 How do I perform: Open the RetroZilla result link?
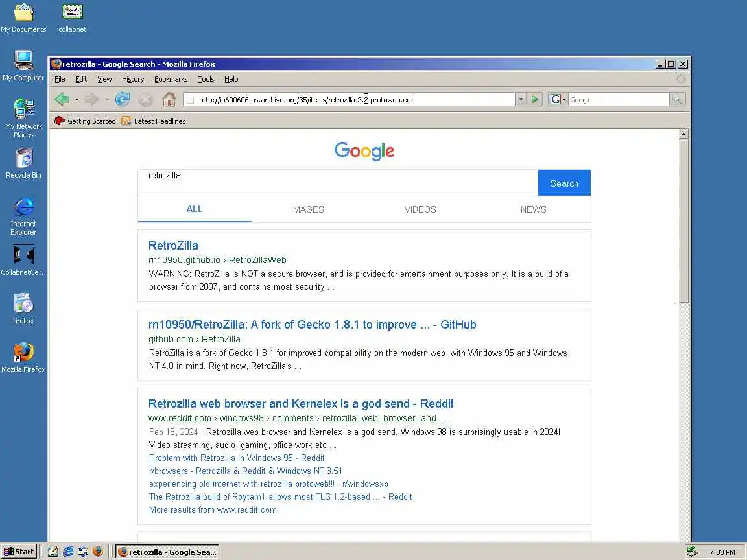173,246
